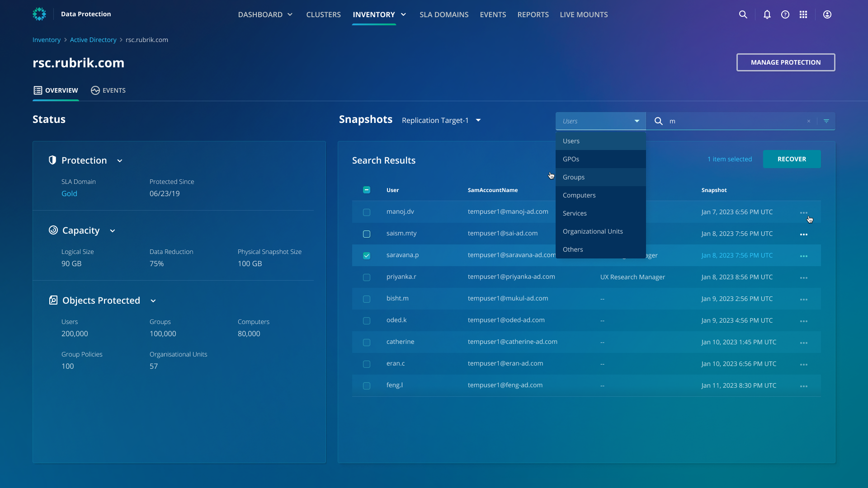Screen dimensions: 868x488
Task: Click the Overview tab list icon
Action: click(x=38, y=90)
